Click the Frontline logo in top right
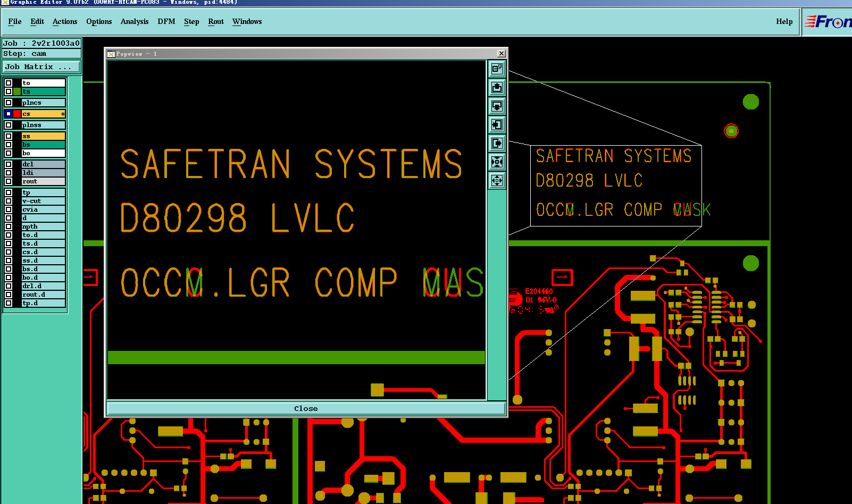The image size is (852, 504). (828, 22)
